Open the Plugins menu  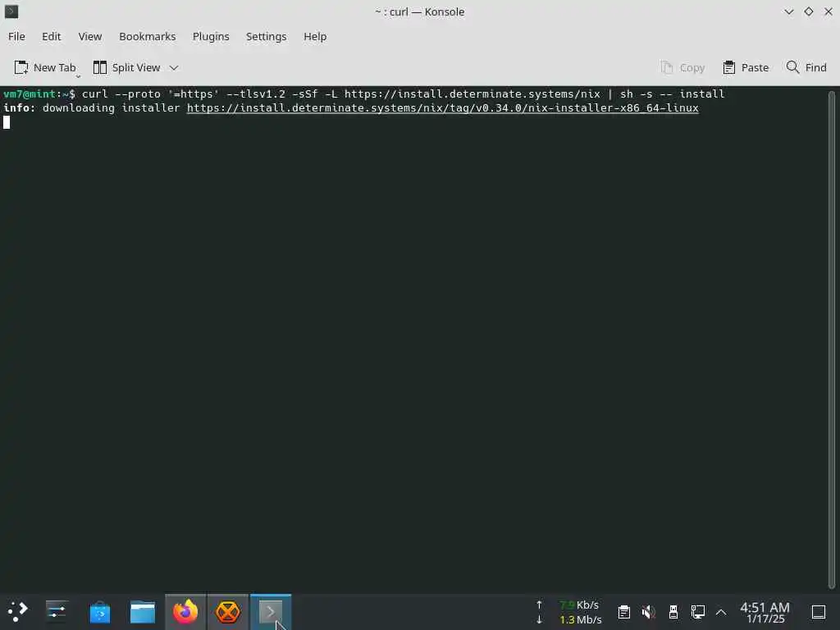(211, 36)
